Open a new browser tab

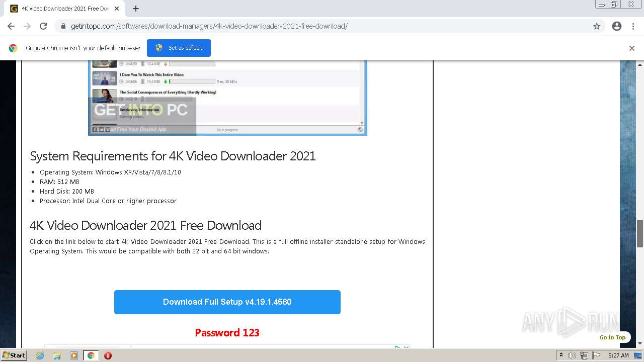tap(136, 9)
